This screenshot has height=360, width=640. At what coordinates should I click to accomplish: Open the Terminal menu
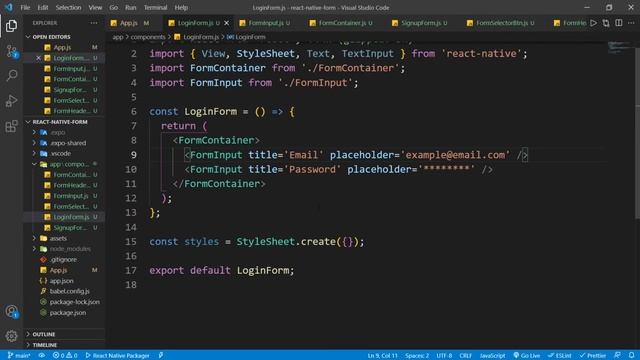(x=156, y=7)
